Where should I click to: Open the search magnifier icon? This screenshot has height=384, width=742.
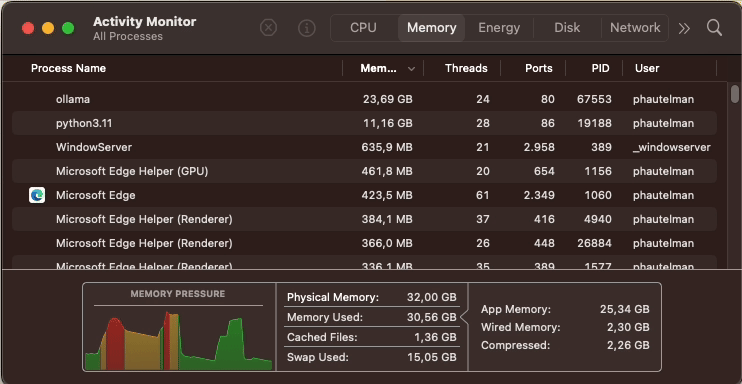[714, 28]
